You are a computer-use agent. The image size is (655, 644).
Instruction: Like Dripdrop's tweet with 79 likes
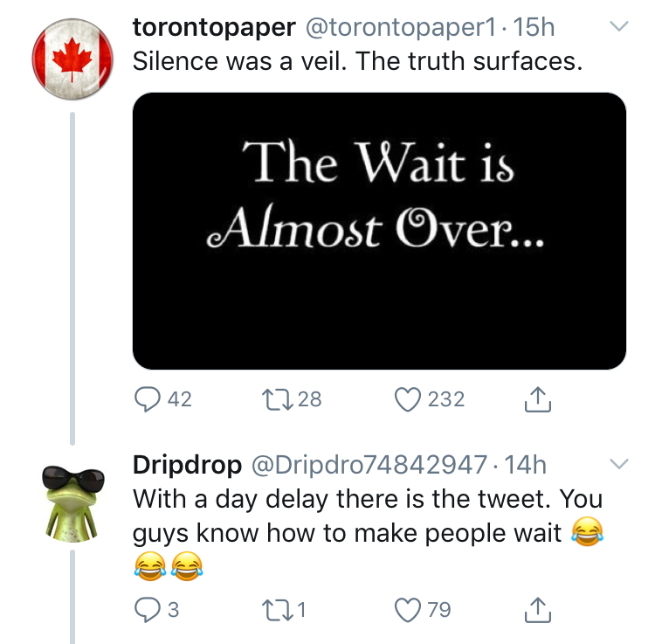pos(408,610)
